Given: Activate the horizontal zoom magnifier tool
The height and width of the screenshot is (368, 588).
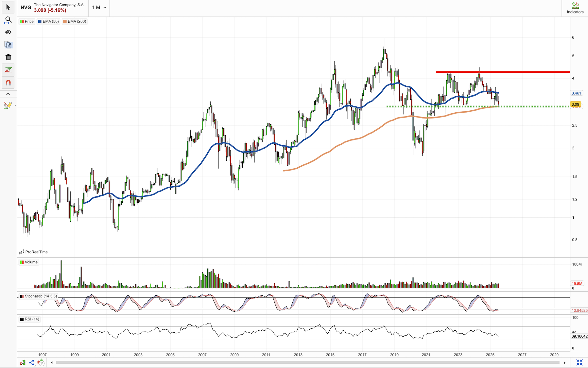Looking at the screenshot, I should coord(8,20).
